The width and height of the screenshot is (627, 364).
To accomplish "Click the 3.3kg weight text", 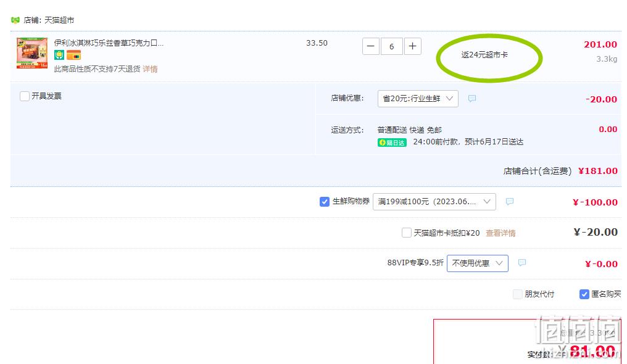I will 607,59.
